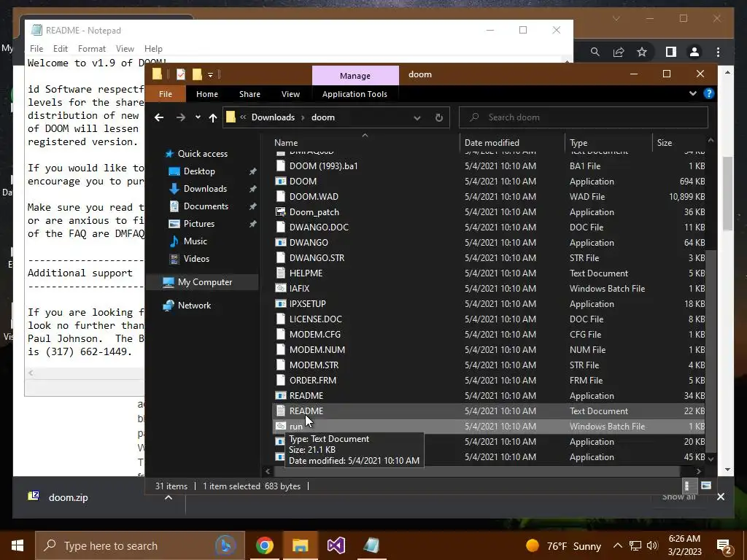Click the Back arrow in File Explorer
Image resolution: width=747 pixels, height=560 pixels.
(159, 117)
